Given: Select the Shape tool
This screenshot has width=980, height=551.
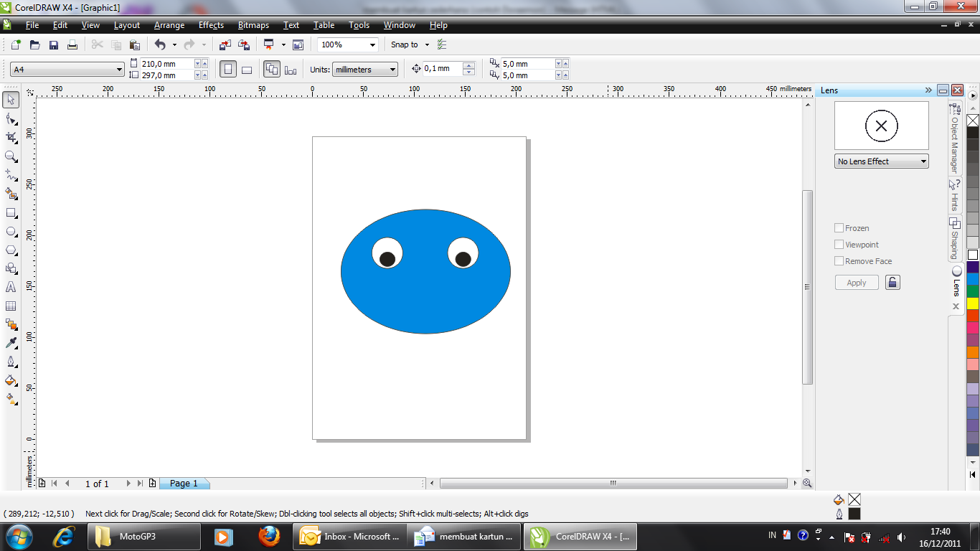Looking at the screenshot, I should point(11,118).
